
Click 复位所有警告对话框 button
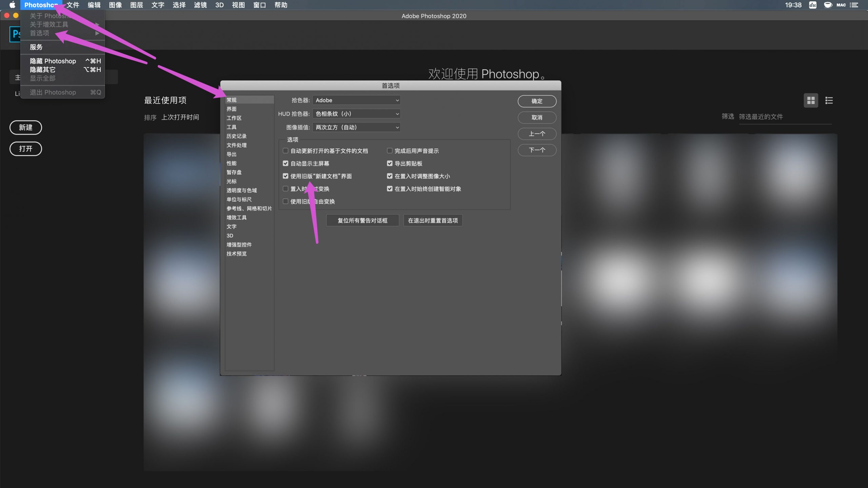pyautogui.click(x=362, y=220)
